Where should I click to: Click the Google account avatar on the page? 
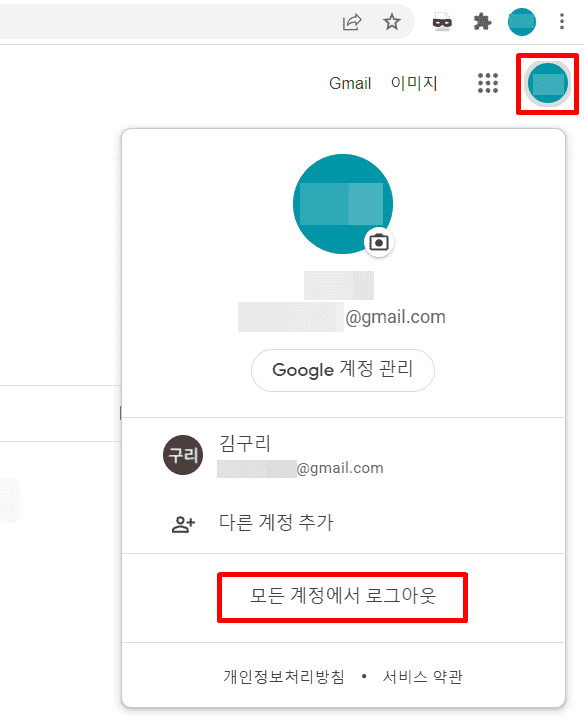(x=547, y=83)
